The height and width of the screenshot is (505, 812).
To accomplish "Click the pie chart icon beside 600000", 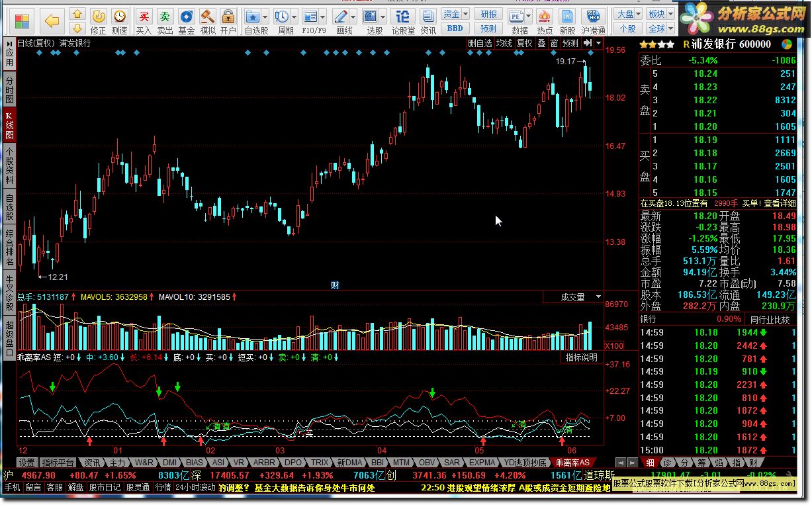I will pyautogui.click(x=787, y=44).
